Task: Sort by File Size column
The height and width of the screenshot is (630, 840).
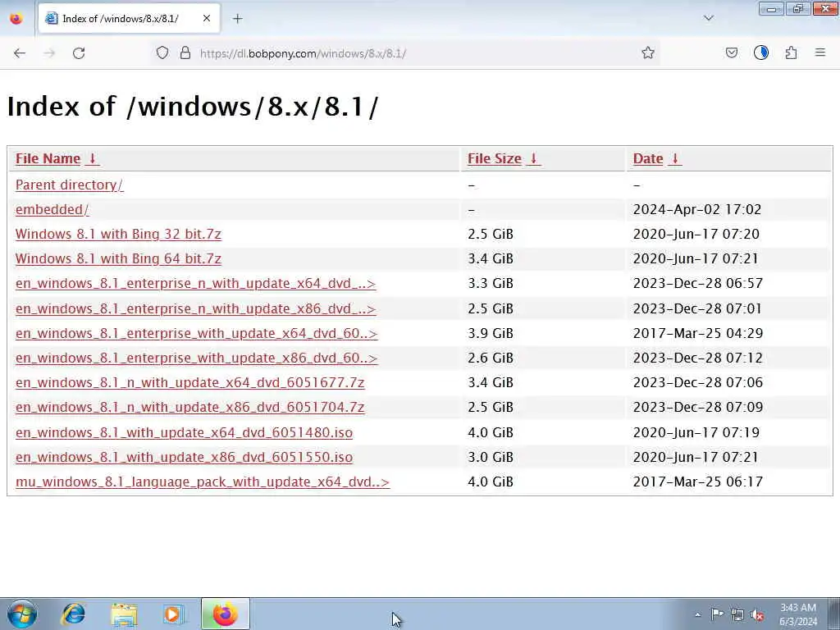Action: pyautogui.click(x=494, y=158)
